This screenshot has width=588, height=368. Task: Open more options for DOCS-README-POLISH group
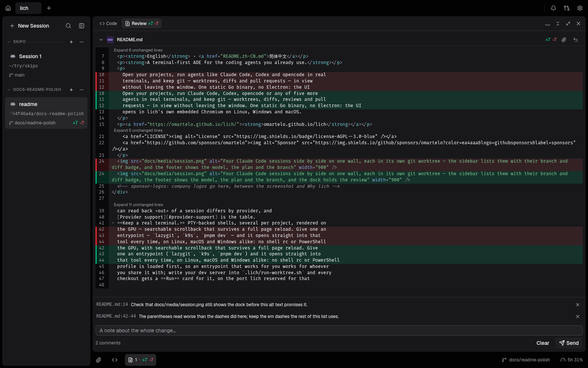coord(82,90)
